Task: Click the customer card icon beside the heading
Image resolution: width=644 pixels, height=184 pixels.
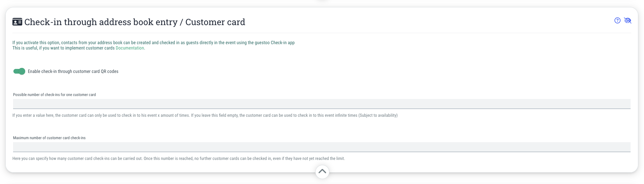Action: tap(17, 22)
